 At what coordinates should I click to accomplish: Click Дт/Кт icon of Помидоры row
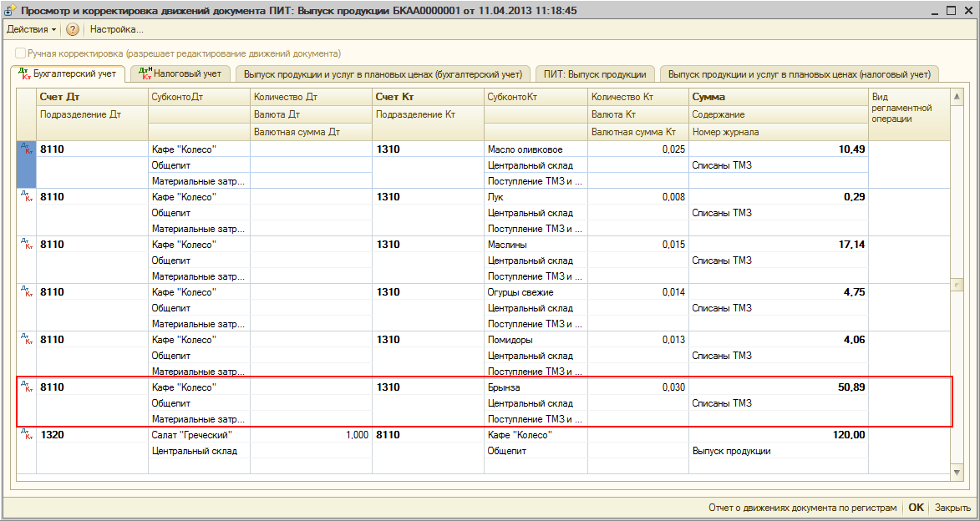(27, 339)
